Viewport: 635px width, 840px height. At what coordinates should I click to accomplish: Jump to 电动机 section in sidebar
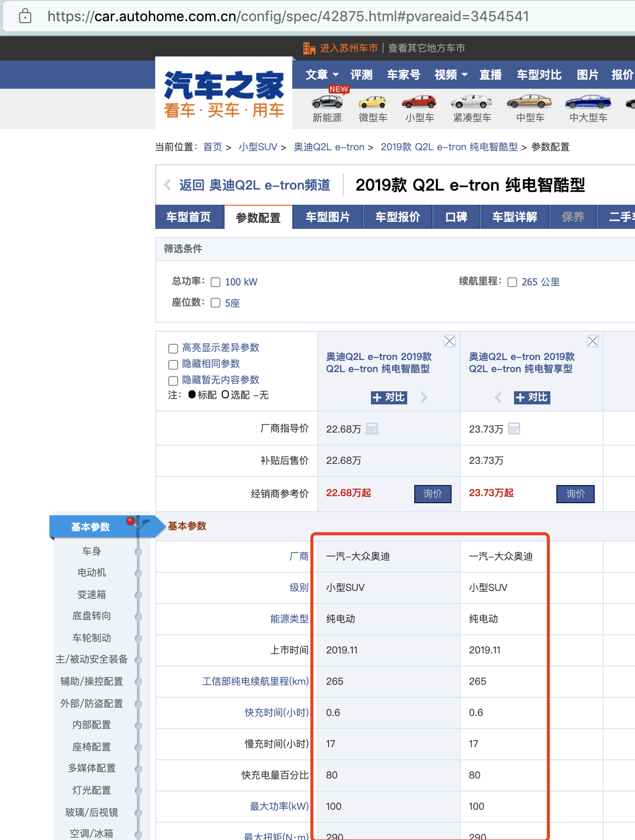92,572
